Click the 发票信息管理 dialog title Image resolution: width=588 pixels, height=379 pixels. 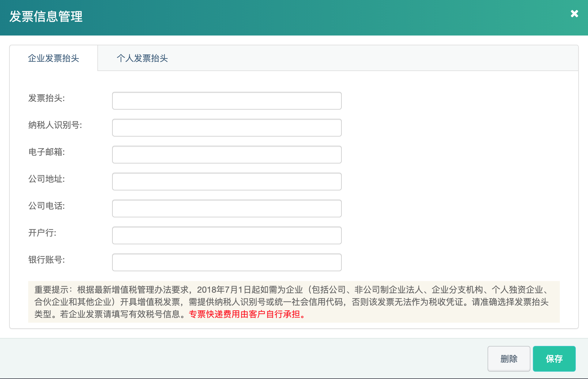[x=46, y=17]
